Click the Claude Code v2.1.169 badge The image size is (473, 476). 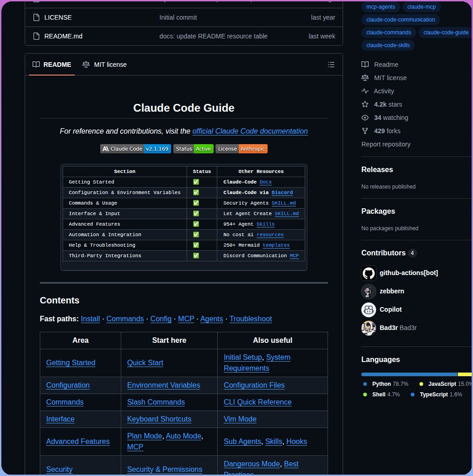pos(135,149)
